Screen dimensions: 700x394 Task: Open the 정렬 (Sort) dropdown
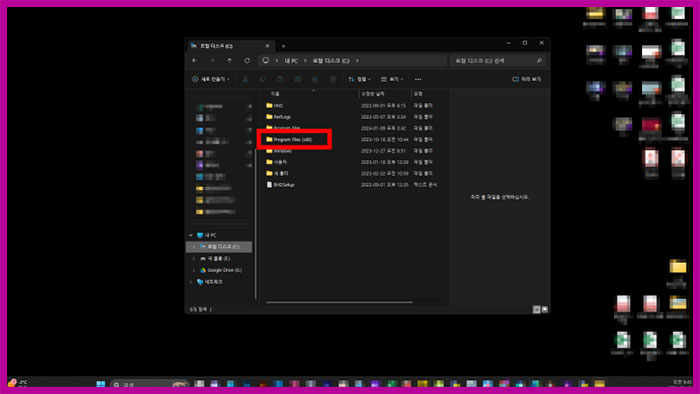359,79
